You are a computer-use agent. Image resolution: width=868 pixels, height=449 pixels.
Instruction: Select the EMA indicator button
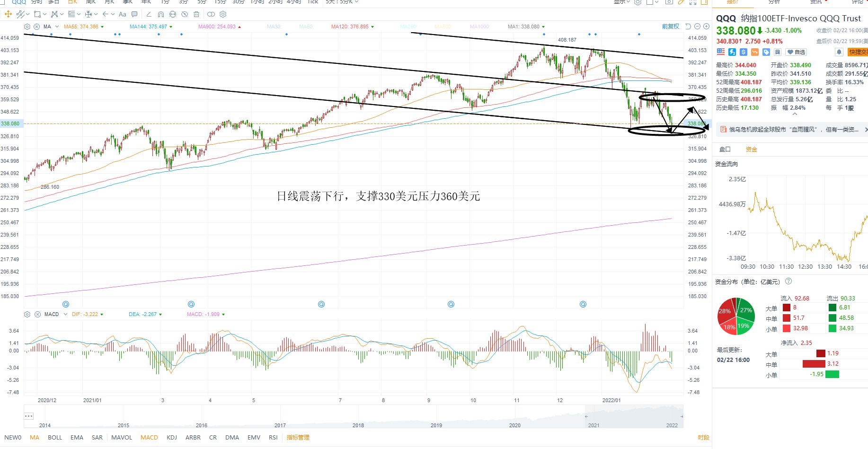pyautogui.click(x=77, y=438)
